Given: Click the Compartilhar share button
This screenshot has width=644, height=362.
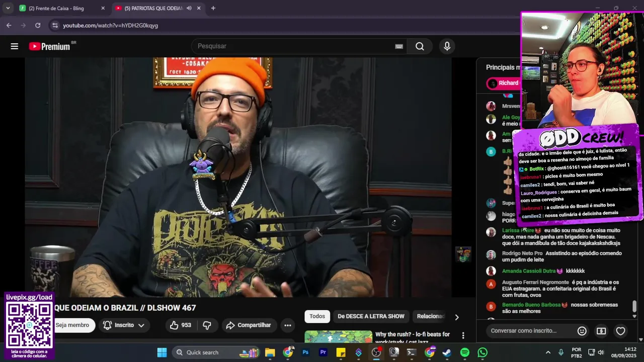Looking at the screenshot, I should point(249,325).
